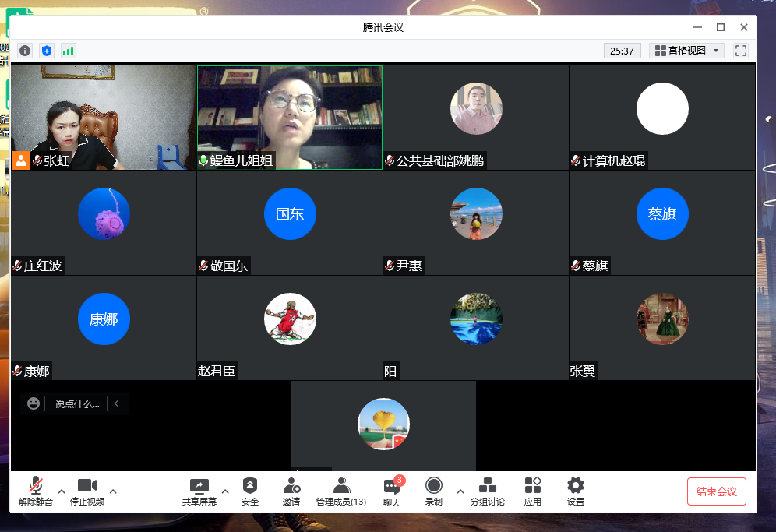
Task: Stop video with 停止视频 button
Action: (86, 492)
